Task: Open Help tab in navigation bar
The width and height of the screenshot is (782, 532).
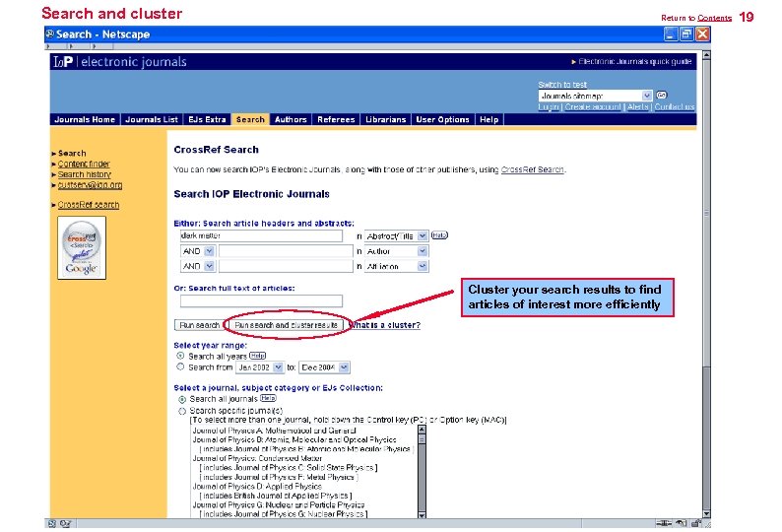Action: (x=489, y=119)
